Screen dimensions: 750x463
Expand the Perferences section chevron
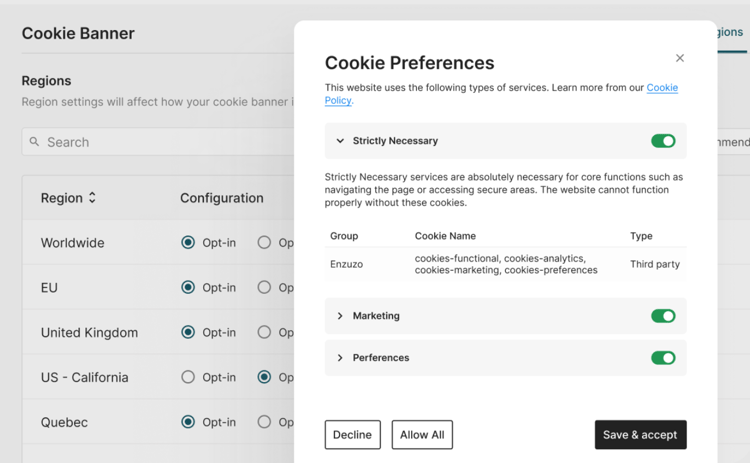point(340,358)
